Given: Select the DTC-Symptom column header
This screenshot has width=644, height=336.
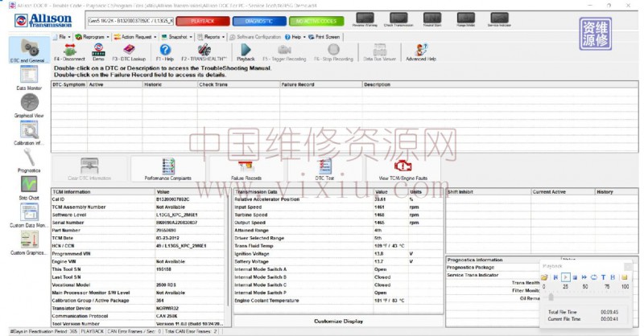Looking at the screenshot, I should click(69, 84).
